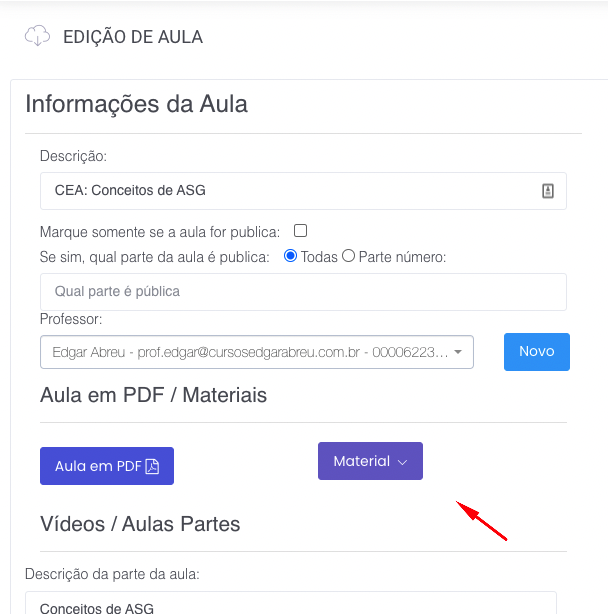Click the cloud download icon beside Edição de Aula
This screenshot has width=608, height=614.
click(x=38, y=37)
